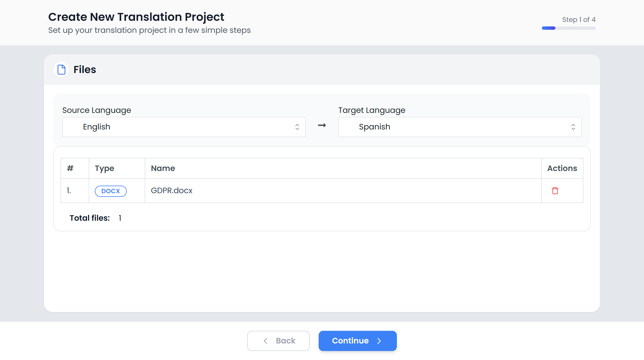The image size is (644, 360).
Task: Click the Step 1 of 4 label
Action: pyautogui.click(x=579, y=19)
